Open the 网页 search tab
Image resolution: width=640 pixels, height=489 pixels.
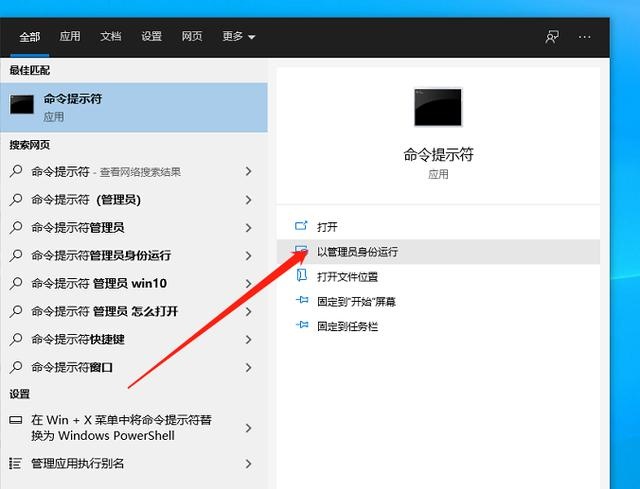coord(192,36)
